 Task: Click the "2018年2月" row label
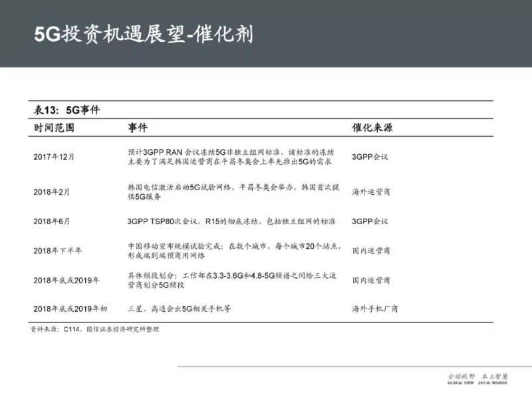[52, 192]
